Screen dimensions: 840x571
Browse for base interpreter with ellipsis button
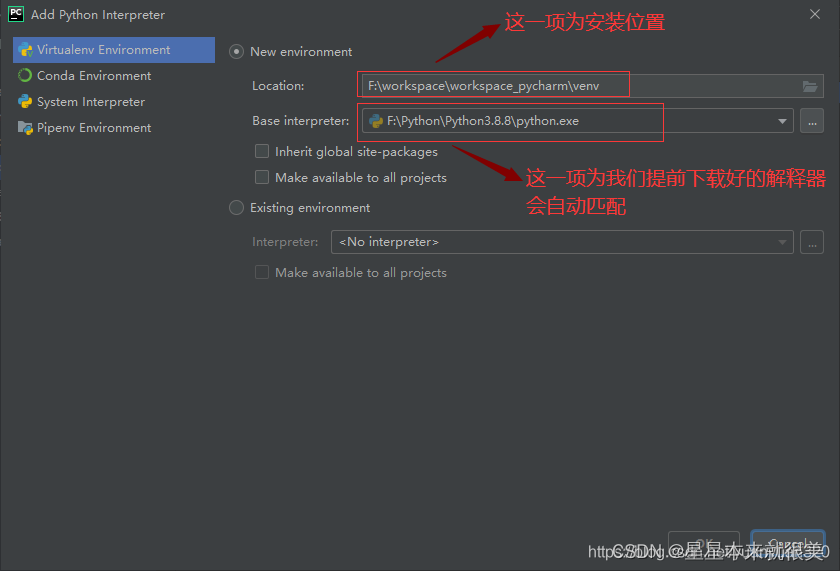(812, 121)
